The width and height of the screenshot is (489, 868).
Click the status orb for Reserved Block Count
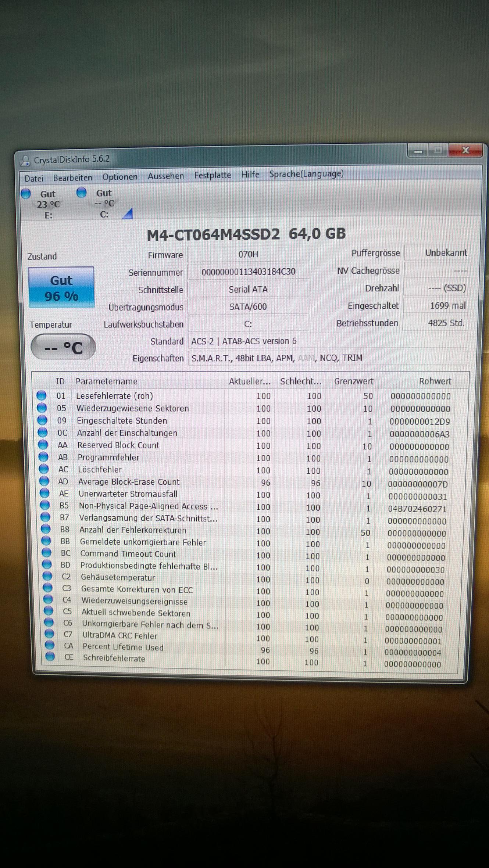43,445
